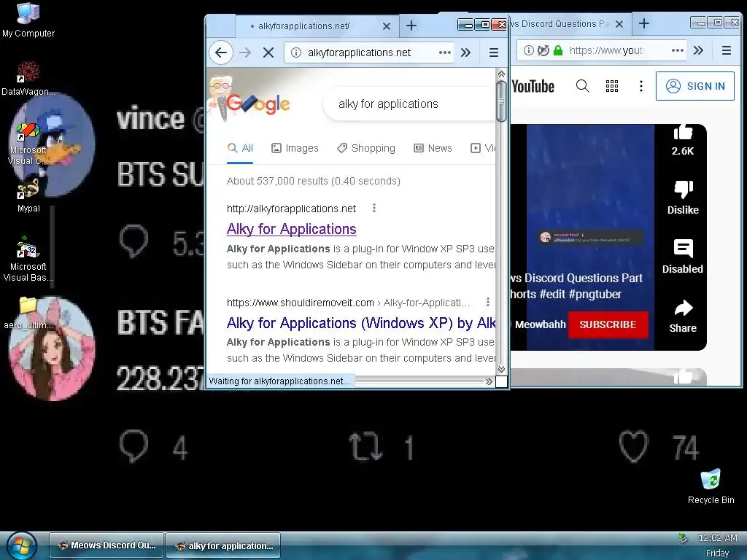The width and height of the screenshot is (747, 560).
Task: Click status bar chevrons next to Waiting message
Action: click(488, 381)
